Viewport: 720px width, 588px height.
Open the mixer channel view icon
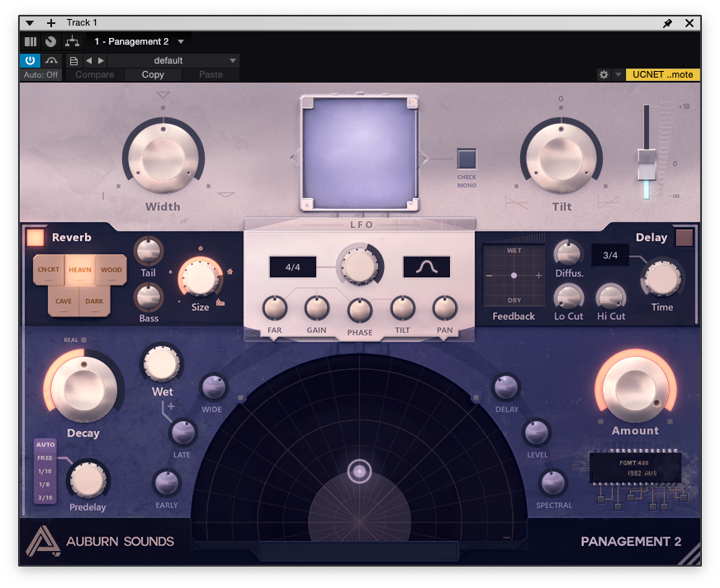tap(31, 42)
